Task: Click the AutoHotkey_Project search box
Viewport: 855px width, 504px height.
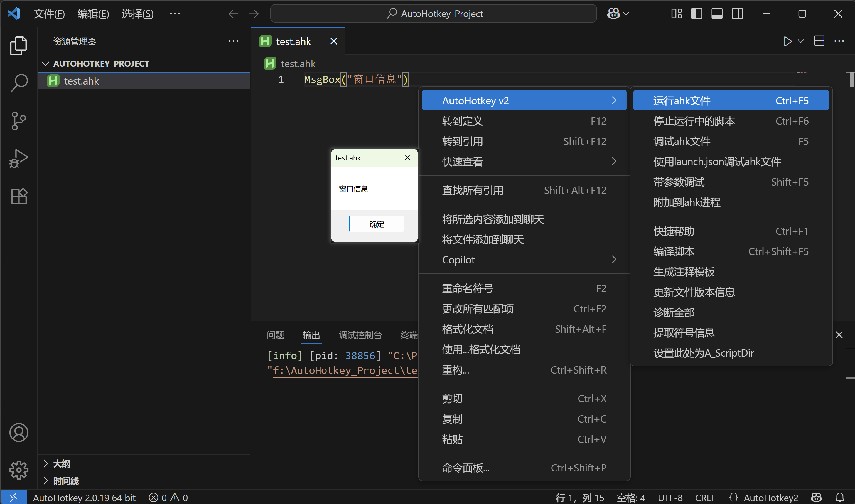Action: click(x=433, y=14)
